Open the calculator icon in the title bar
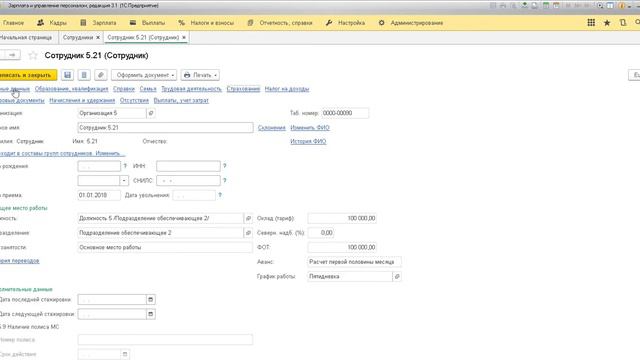Viewport: 640px width, 360px height. 545,6
